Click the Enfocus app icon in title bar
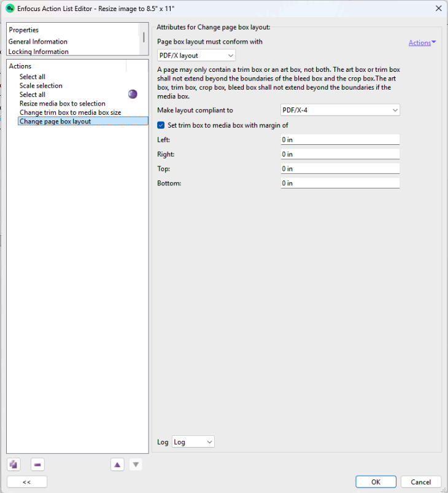Screen dimensions: 448x493 pyautogui.click(x=10, y=9)
